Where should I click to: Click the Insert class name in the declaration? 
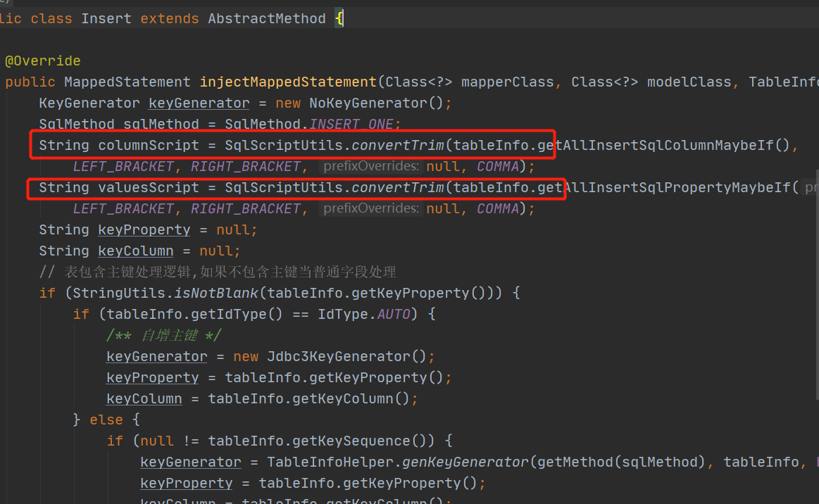coord(106,18)
